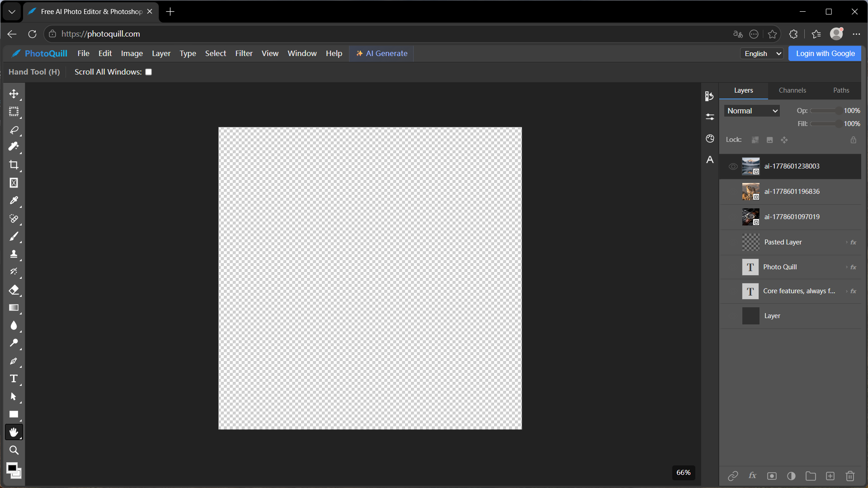868x488 pixels.
Task: Select the Hand tool
Action: point(14,432)
